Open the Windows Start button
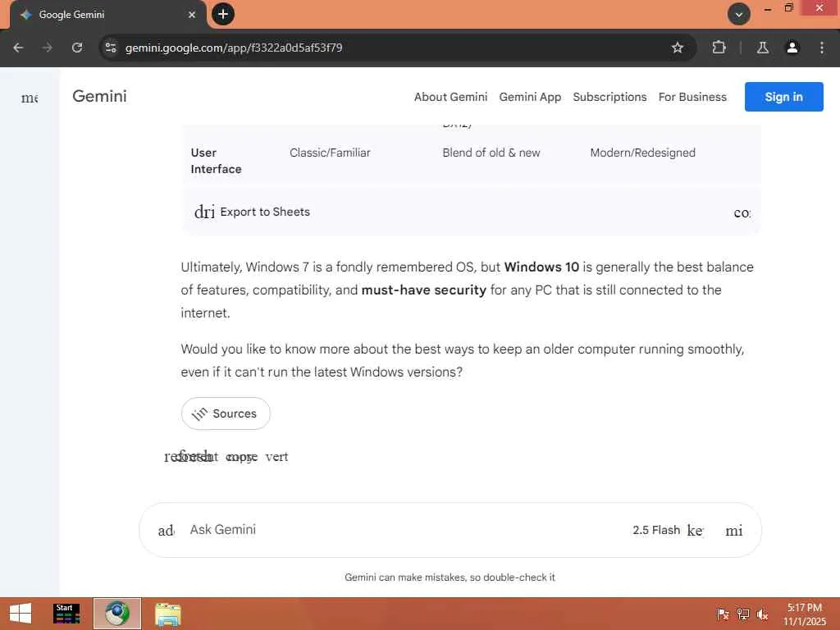This screenshot has width=840, height=630. point(21,614)
